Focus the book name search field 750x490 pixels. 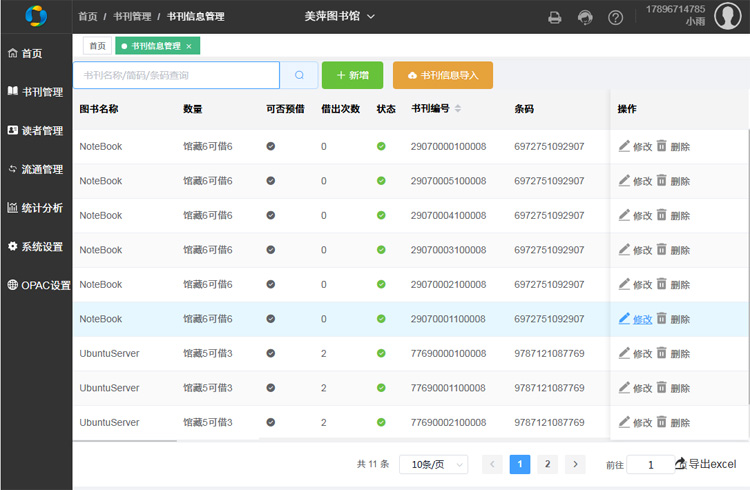click(176, 75)
